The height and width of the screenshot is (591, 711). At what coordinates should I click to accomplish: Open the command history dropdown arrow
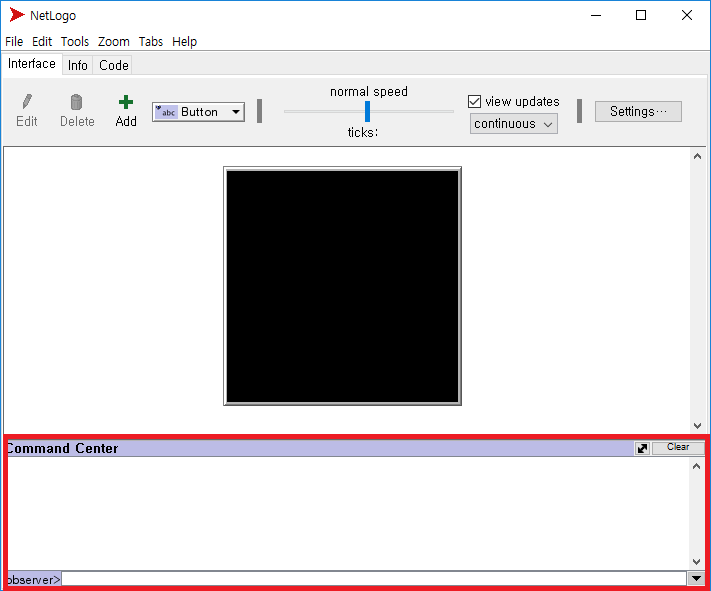click(x=696, y=578)
